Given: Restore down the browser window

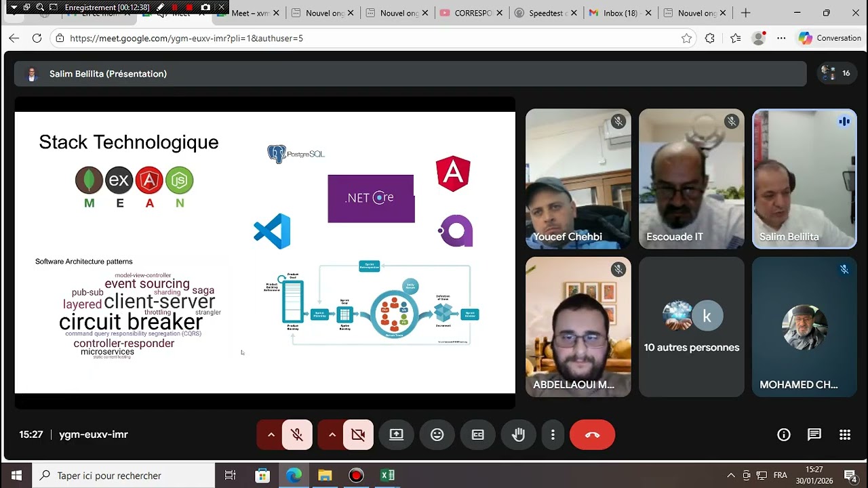Looking at the screenshot, I should [826, 13].
